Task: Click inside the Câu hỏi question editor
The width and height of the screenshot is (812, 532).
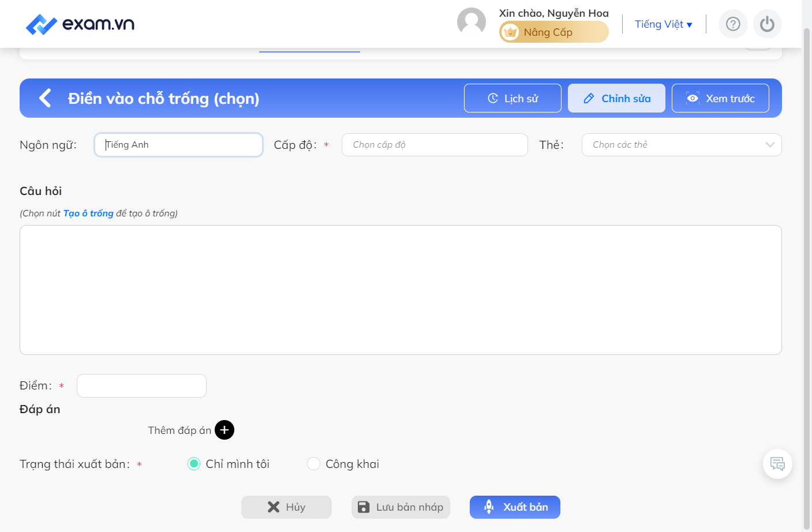Action: (401, 290)
